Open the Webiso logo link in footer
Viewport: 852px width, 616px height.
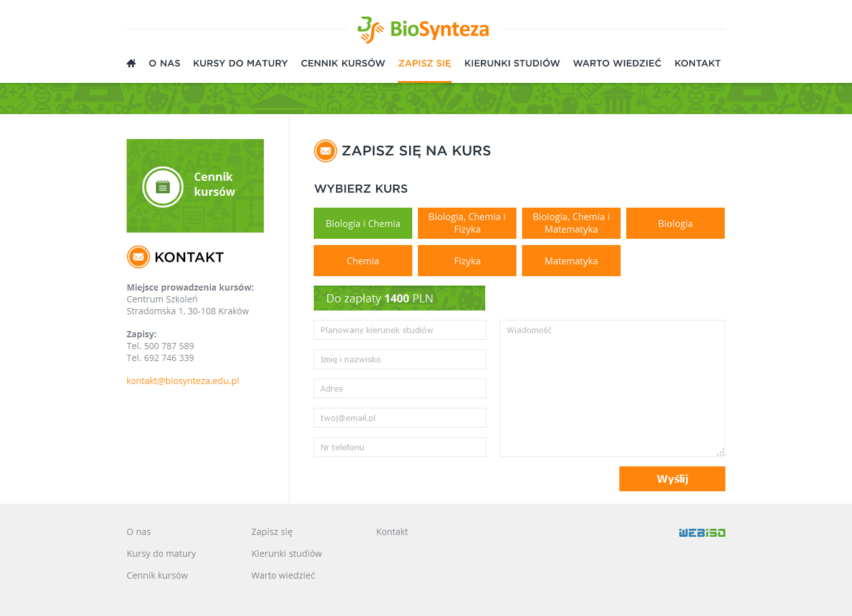pos(702,532)
